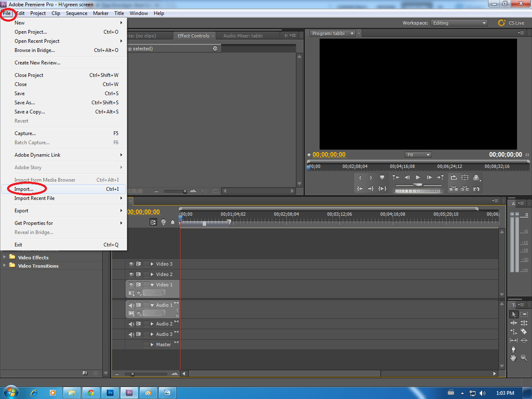The image size is (532, 399).
Task: Click the Set In Point button
Action: point(360,177)
